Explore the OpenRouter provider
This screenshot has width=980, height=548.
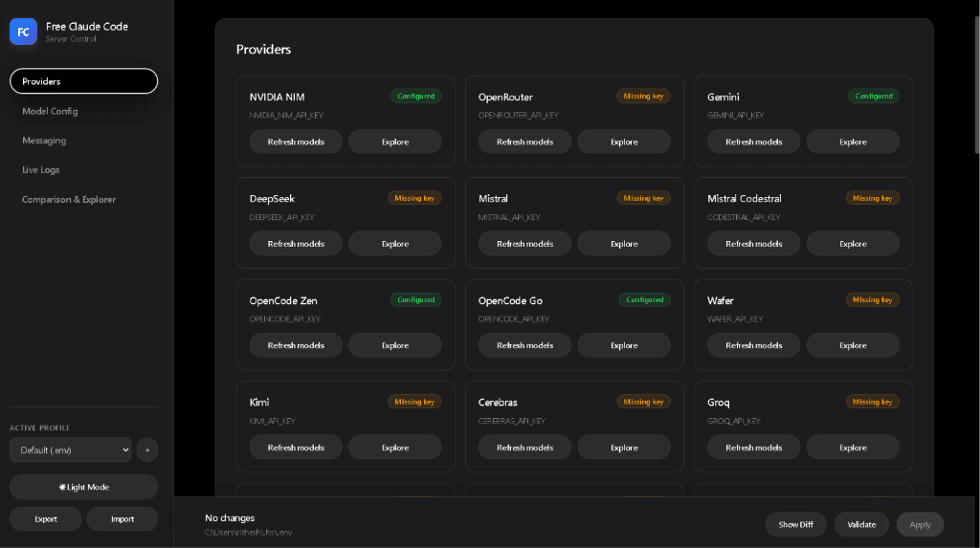624,142
